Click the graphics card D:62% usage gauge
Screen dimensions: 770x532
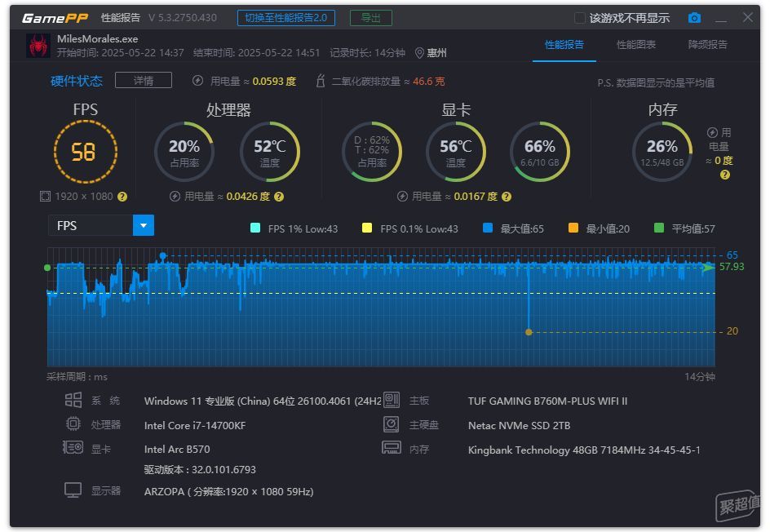372,152
